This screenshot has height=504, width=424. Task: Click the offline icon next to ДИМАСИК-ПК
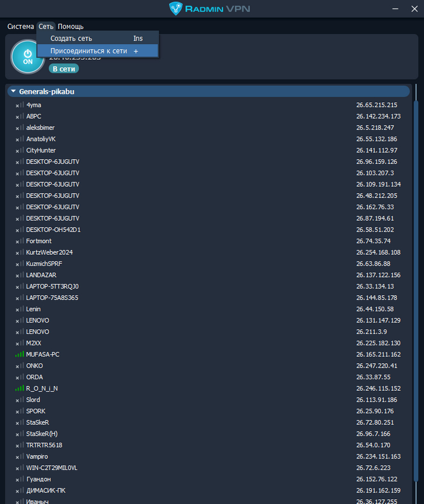click(19, 491)
